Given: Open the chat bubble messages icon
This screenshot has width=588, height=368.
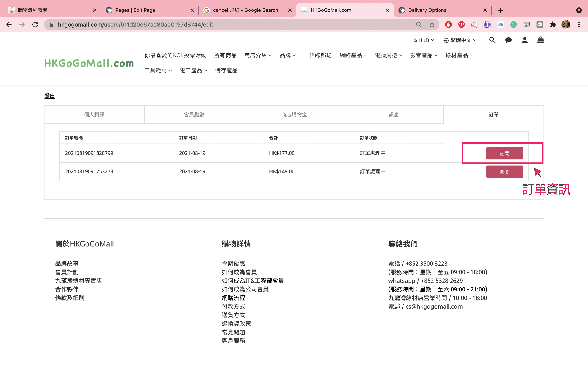Looking at the screenshot, I should [508, 40].
